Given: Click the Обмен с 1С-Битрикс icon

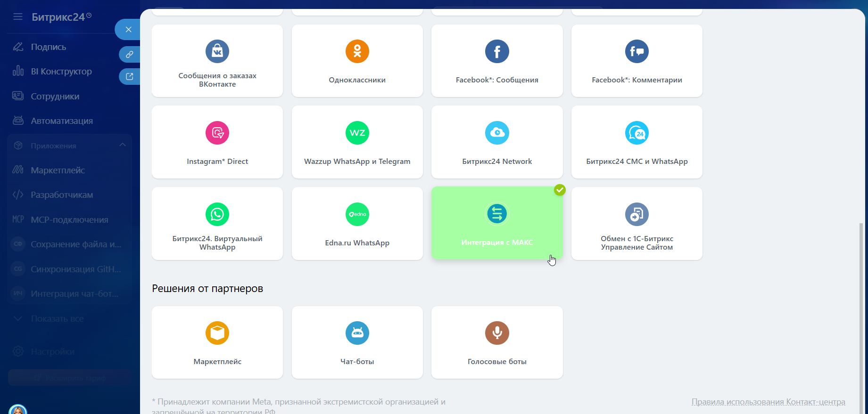Looking at the screenshot, I should click(x=637, y=214).
